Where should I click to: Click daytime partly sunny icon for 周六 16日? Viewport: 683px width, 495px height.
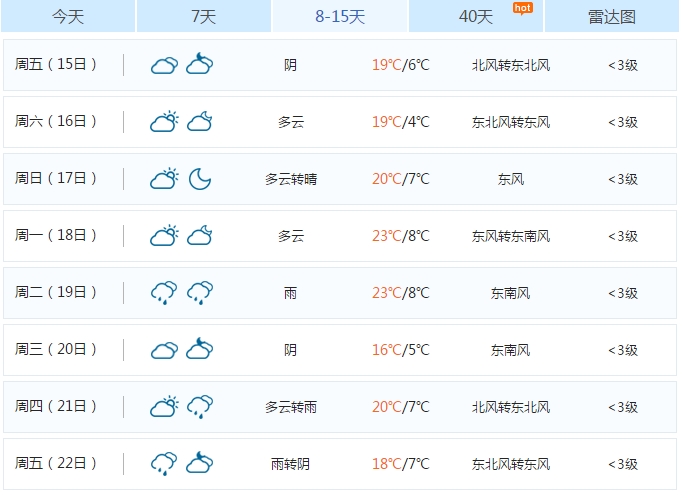pyautogui.click(x=164, y=122)
